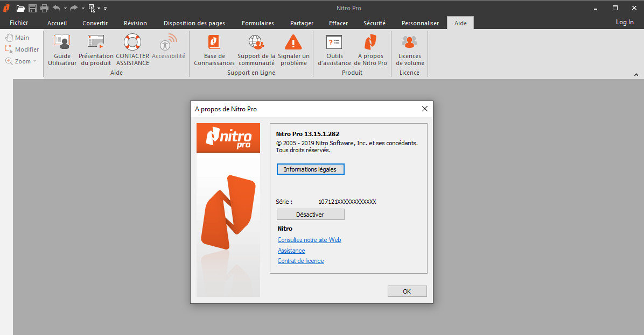Switch to the Convertir tab
Screen dimensions: 644x335
95,23
